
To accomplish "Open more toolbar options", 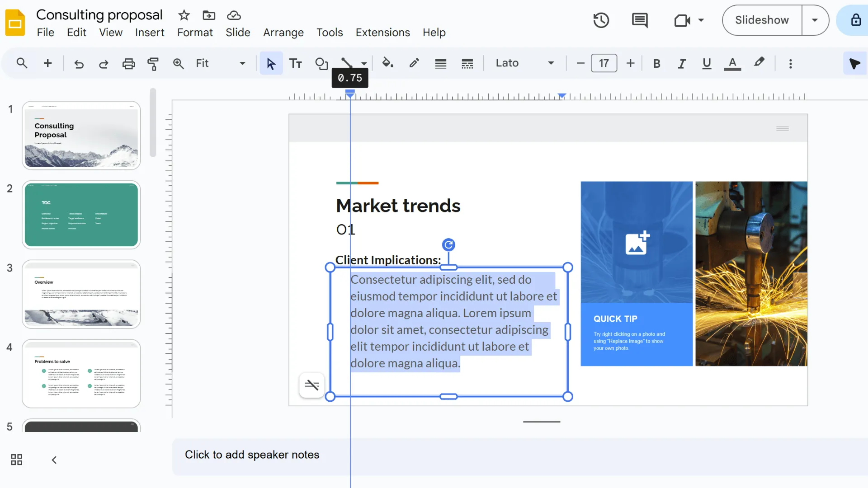I will tap(790, 64).
